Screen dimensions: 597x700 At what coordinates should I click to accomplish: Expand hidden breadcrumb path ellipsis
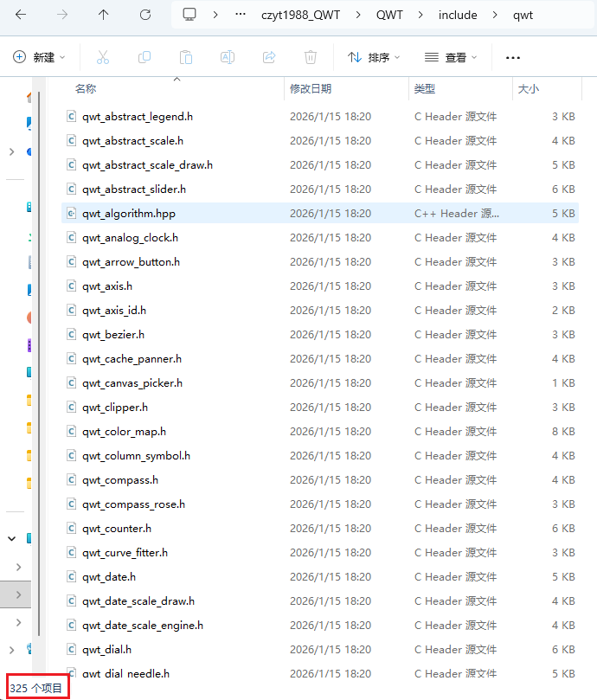click(x=241, y=15)
